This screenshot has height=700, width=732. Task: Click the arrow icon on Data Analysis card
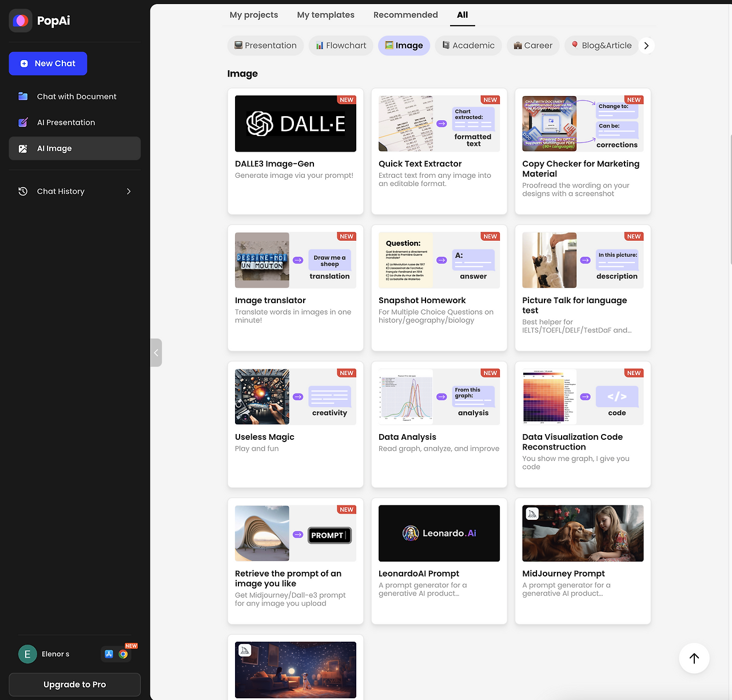(441, 397)
